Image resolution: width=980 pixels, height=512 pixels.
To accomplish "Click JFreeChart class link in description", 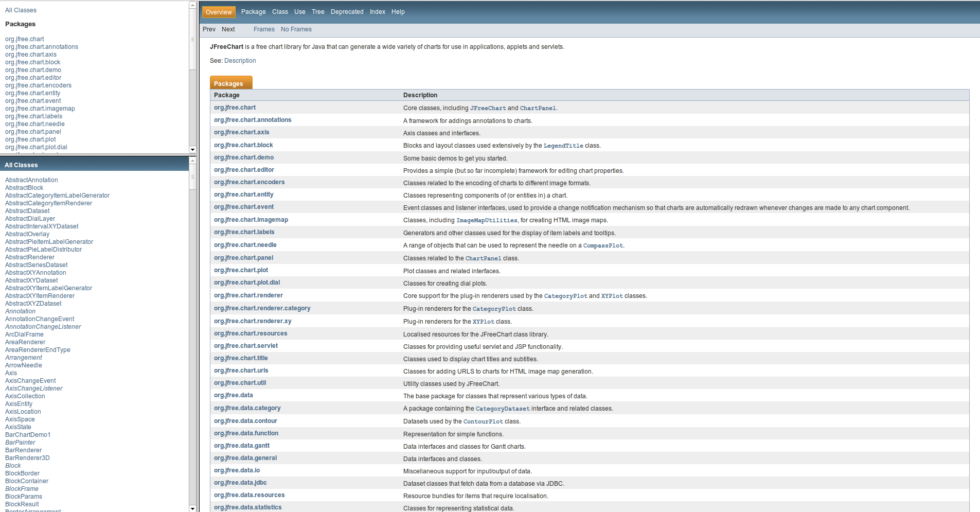I will coord(488,108).
